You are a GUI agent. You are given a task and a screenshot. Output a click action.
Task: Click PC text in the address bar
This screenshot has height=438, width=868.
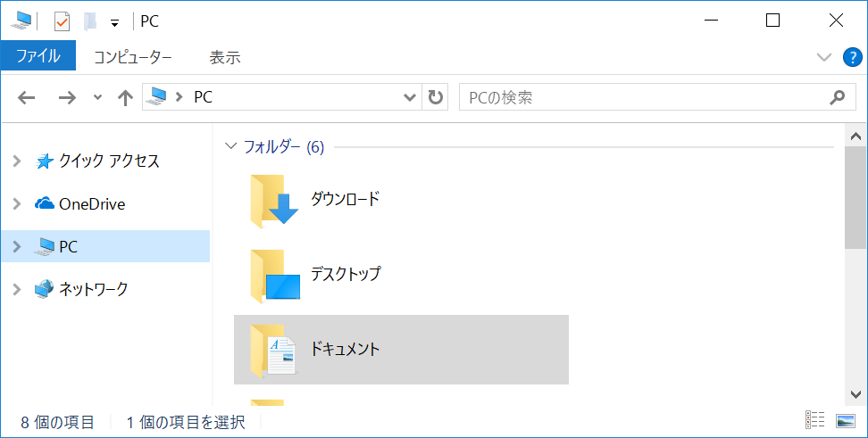[204, 97]
